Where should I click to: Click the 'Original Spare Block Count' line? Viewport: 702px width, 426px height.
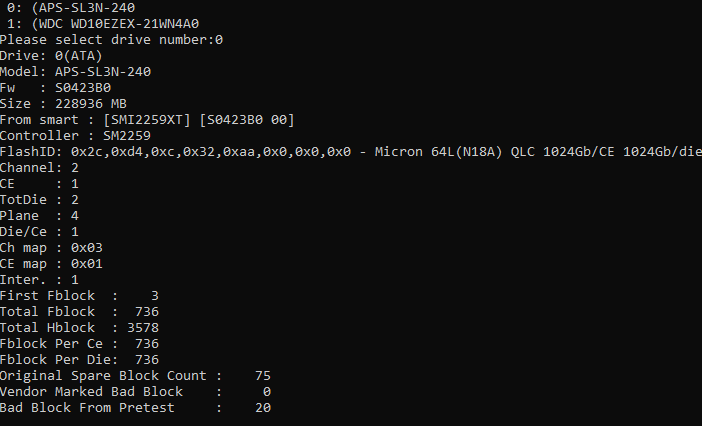click(135, 375)
